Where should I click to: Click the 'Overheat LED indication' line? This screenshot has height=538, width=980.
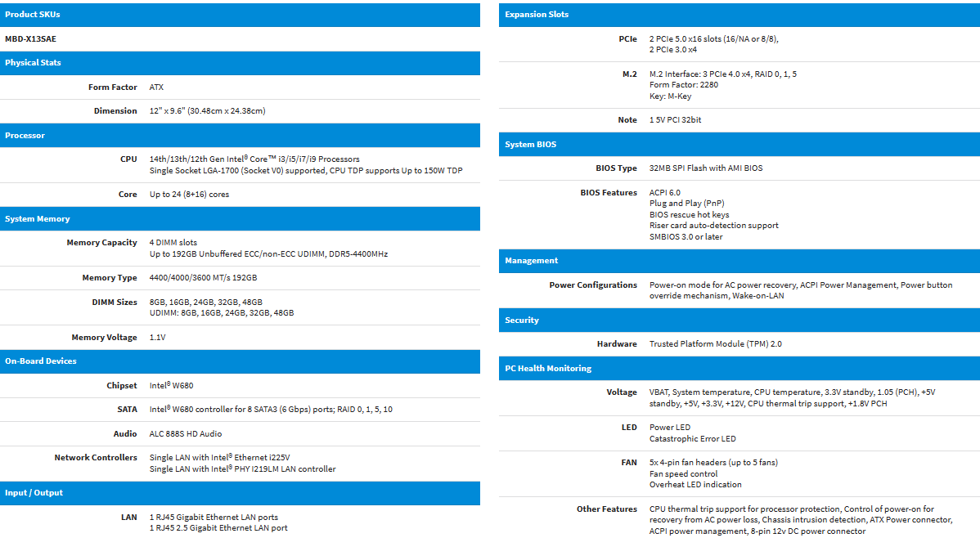click(x=695, y=485)
